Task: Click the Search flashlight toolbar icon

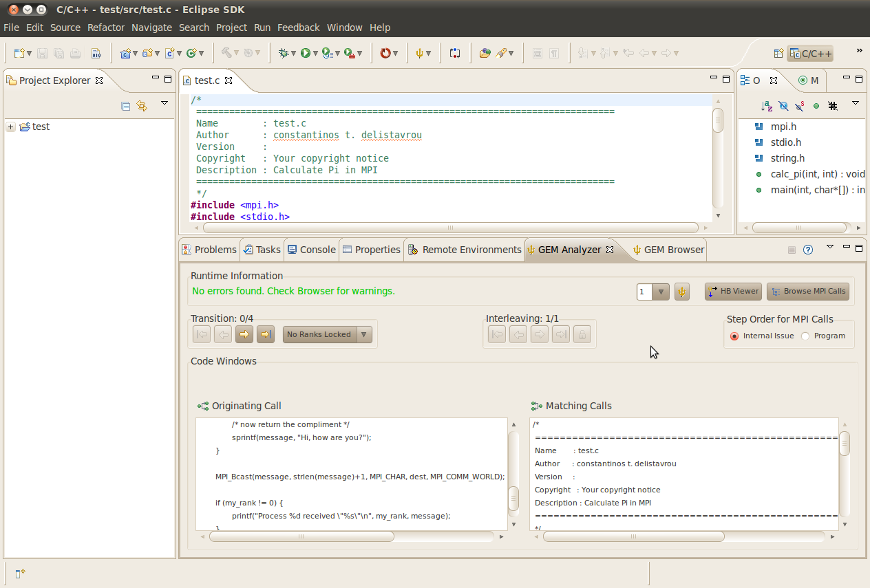Action: click(502, 53)
